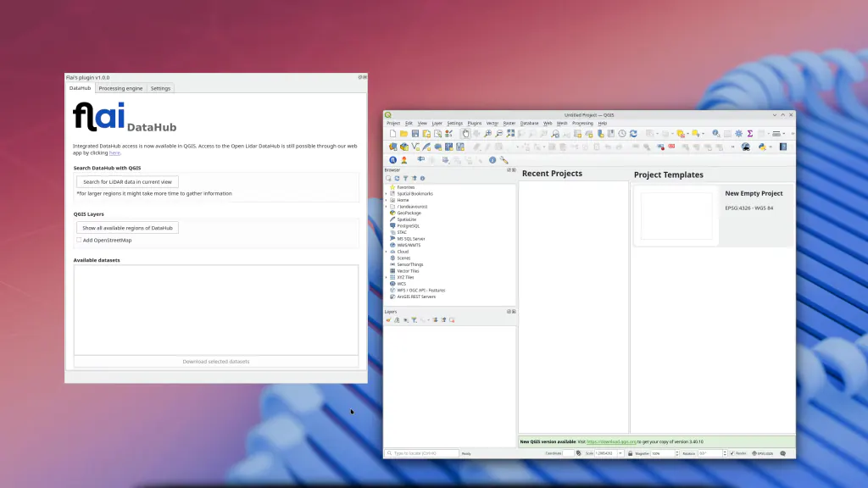Click the Coordinate input field
The image size is (868, 488).
tap(569, 454)
